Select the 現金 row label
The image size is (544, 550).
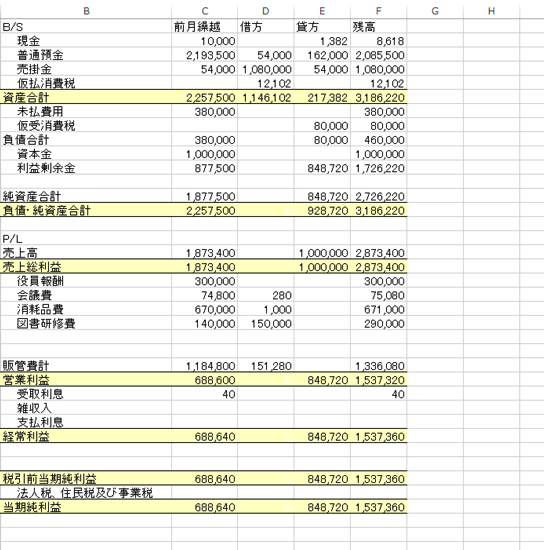(x=86, y=41)
